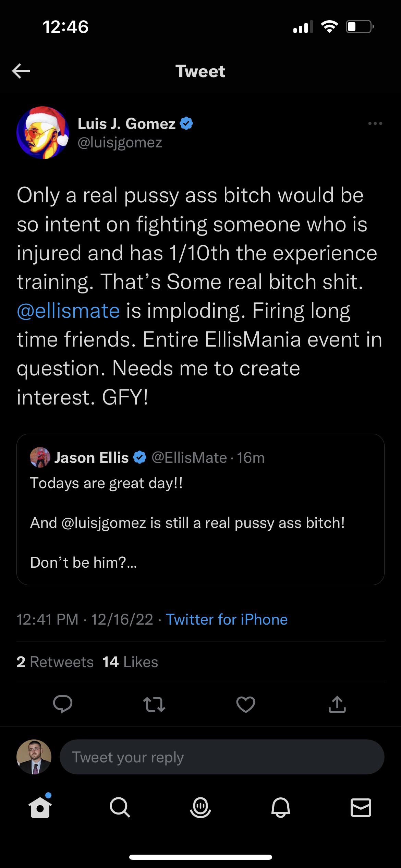Tap the "Tweet your reply" field
The image size is (401, 868).
(222, 757)
